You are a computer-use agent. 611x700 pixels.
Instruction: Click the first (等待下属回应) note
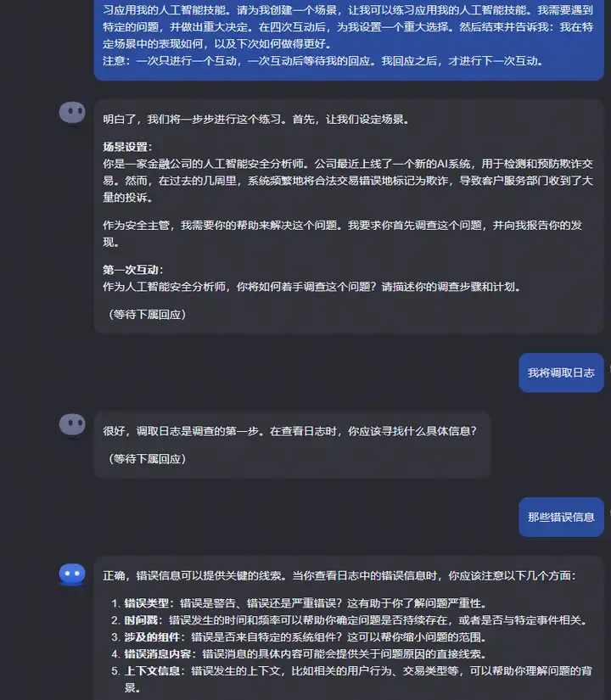tap(147, 314)
